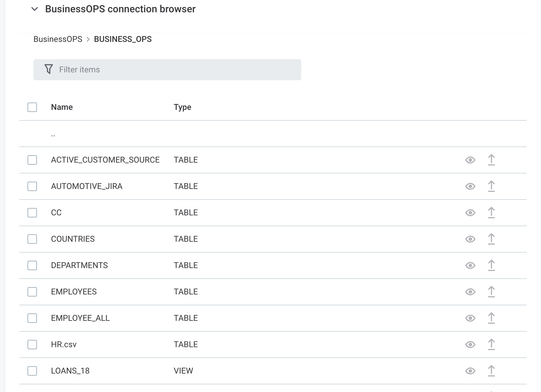Screen dimensions: 541x392
Task: Open the AUTOMOTIVE_JIRA table name
Action: click(x=87, y=186)
